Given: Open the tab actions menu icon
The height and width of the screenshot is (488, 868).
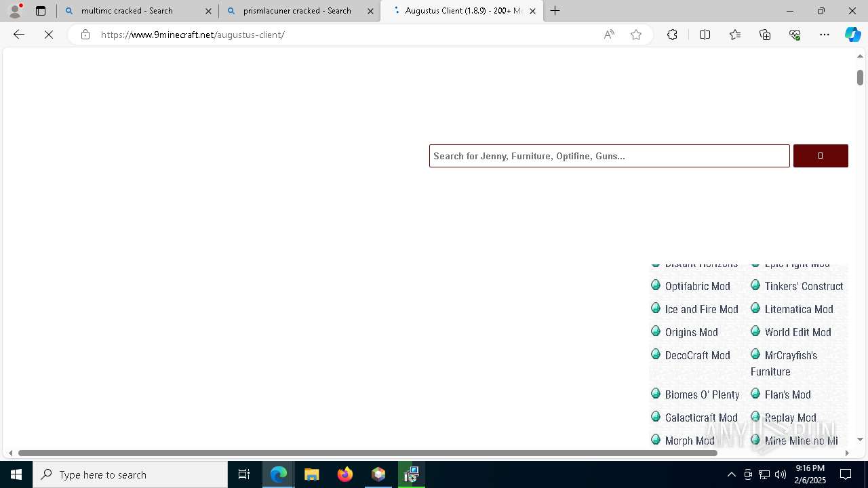Looking at the screenshot, I should pyautogui.click(x=41, y=11).
